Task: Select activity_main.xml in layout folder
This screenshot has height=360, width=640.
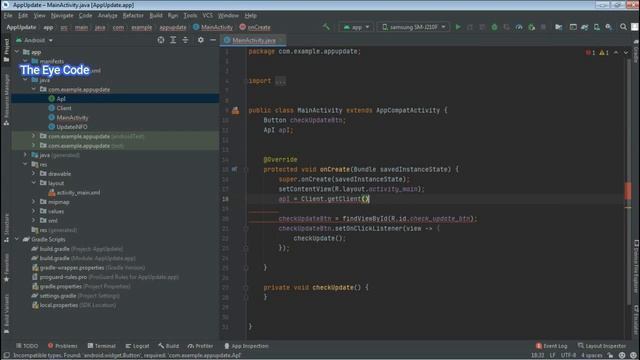Action: (78, 193)
